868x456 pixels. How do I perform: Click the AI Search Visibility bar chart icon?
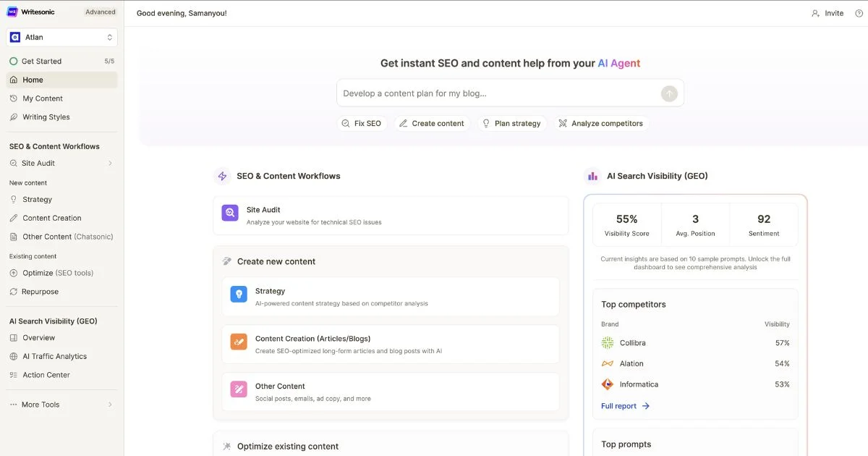click(592, 176)
